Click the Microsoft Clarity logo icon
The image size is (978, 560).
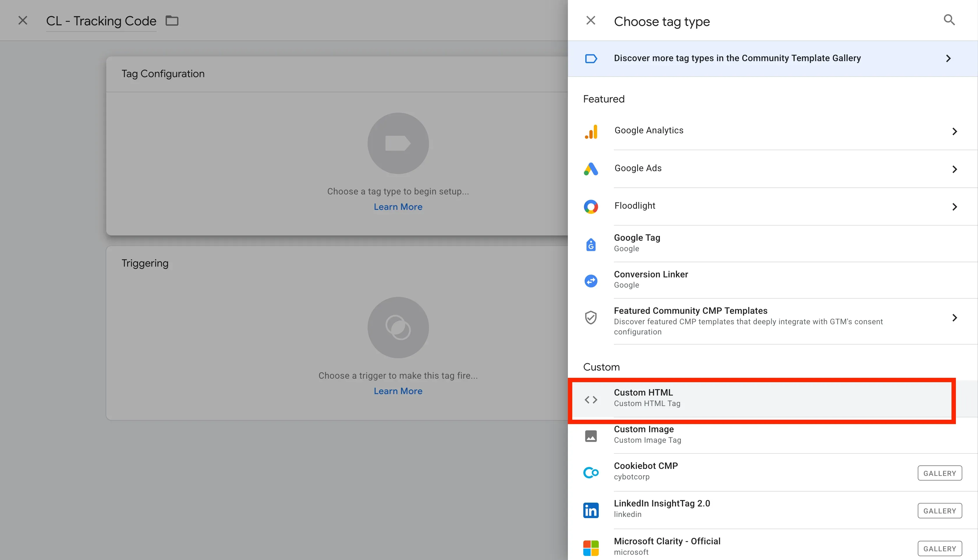[591, 548]
